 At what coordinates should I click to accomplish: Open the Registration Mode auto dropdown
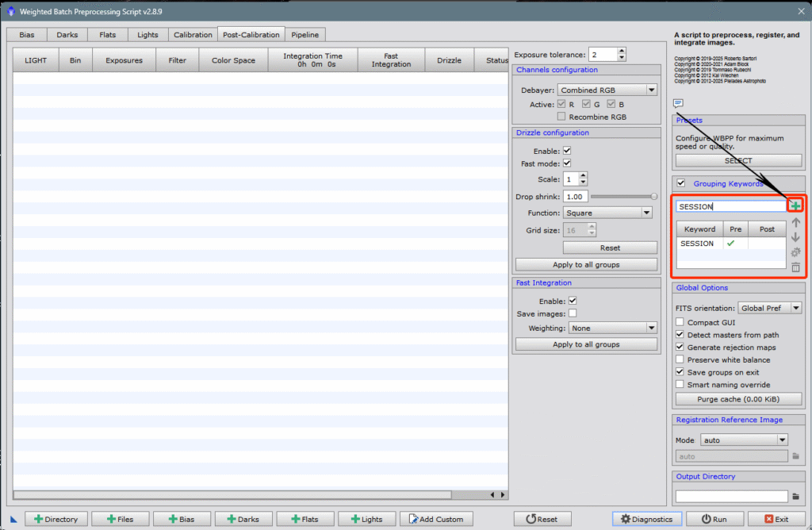pyautogui.click(x=743, y=440)
